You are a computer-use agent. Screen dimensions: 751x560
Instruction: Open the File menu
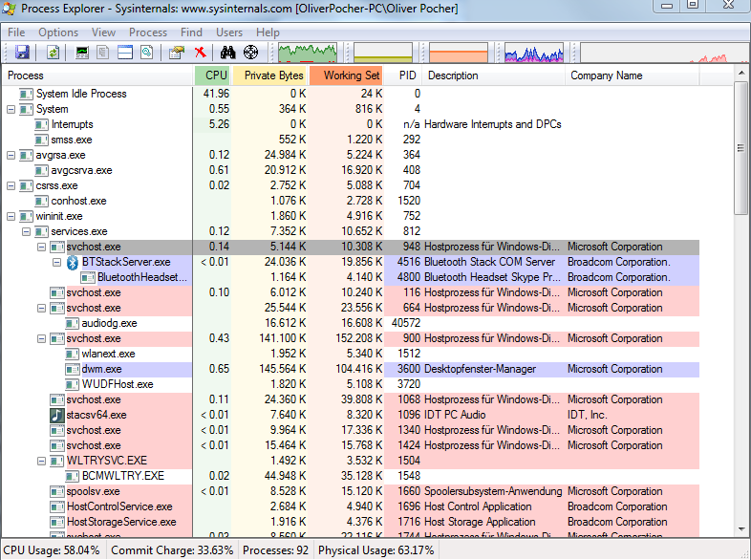pyautogui.click(x=16, y=32)
